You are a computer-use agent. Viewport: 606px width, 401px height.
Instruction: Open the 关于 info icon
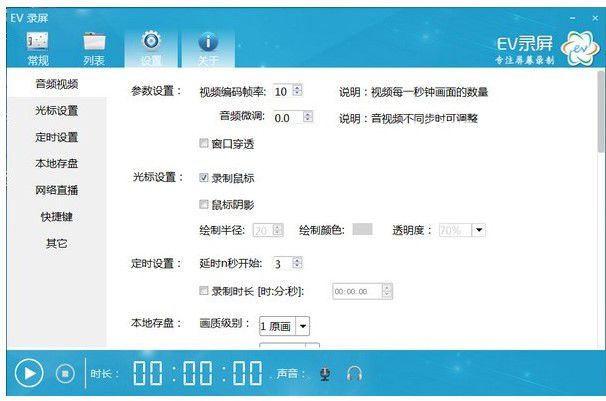[x=208, y=41]
